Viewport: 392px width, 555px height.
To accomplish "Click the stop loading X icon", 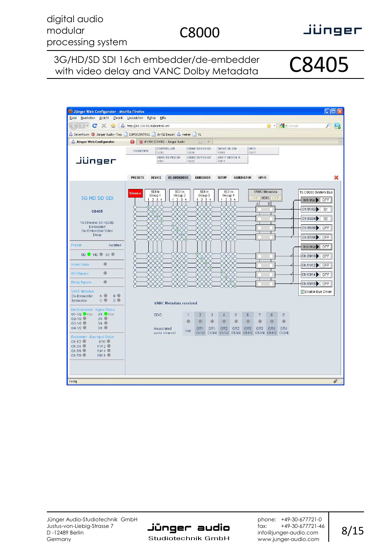I will 104,126.
